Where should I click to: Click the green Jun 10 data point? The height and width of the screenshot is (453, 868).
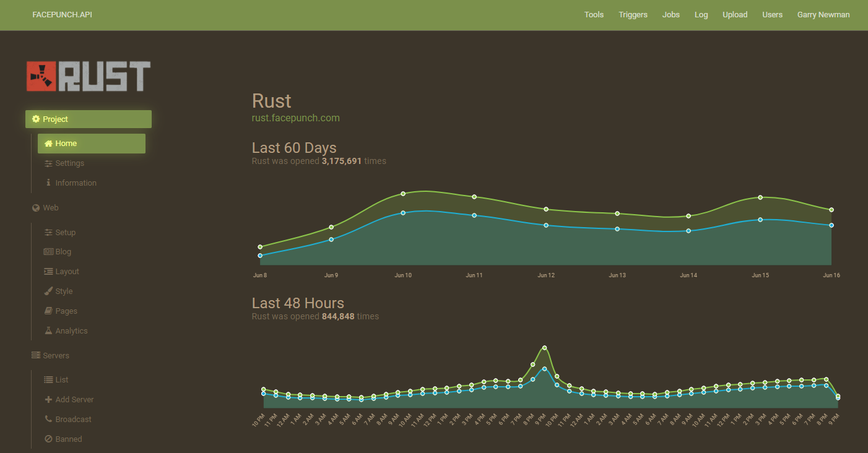click(x=403, y=194)
